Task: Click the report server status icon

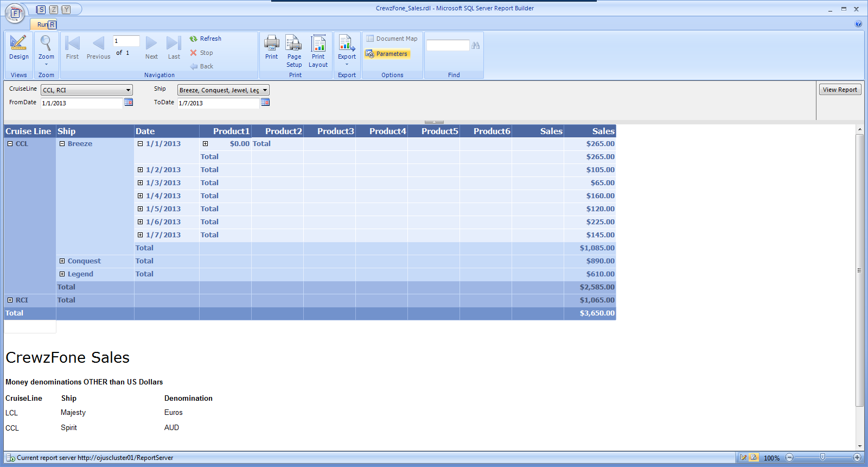Action: pyautogui.click(x=10, y=458)
